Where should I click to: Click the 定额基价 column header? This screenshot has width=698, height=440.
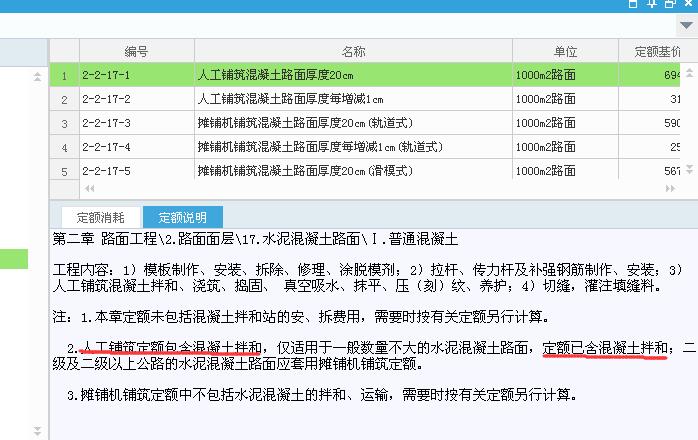coord(657,51)
